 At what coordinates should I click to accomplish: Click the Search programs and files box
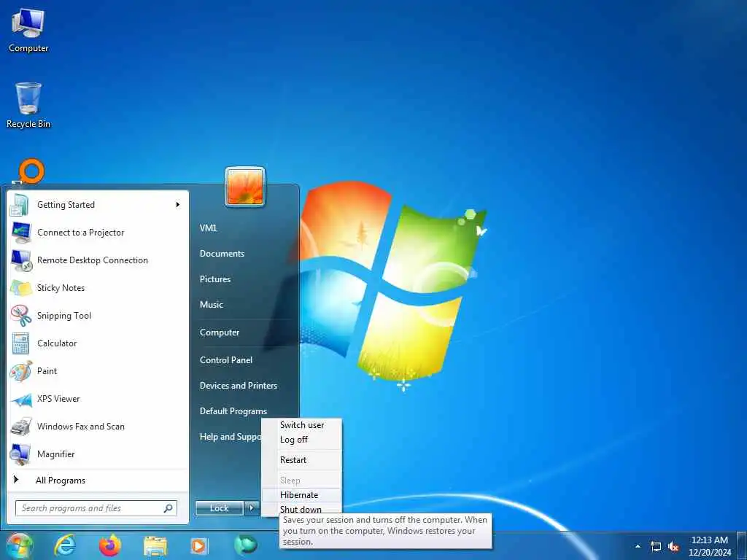click(96, 508)
